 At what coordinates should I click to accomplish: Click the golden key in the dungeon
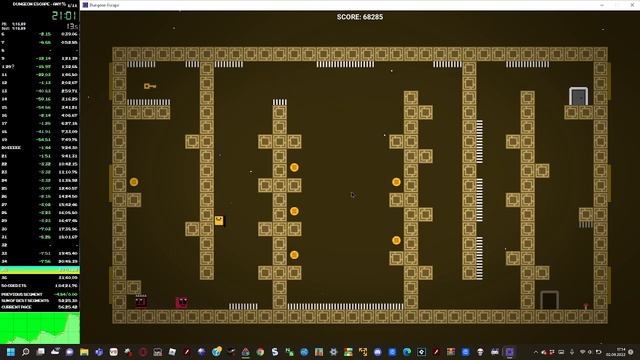pyautogui.click(x=150, y=86)
